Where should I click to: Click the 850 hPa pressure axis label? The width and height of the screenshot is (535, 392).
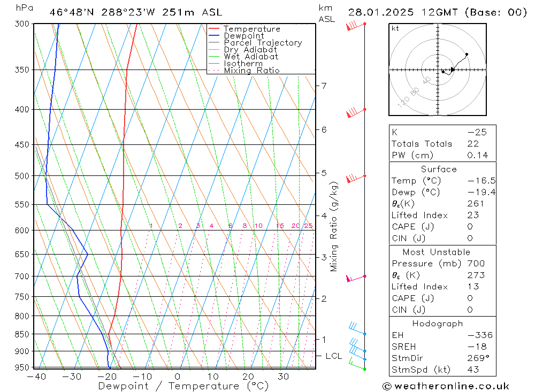pyautogui.click(x=22, y=334)
